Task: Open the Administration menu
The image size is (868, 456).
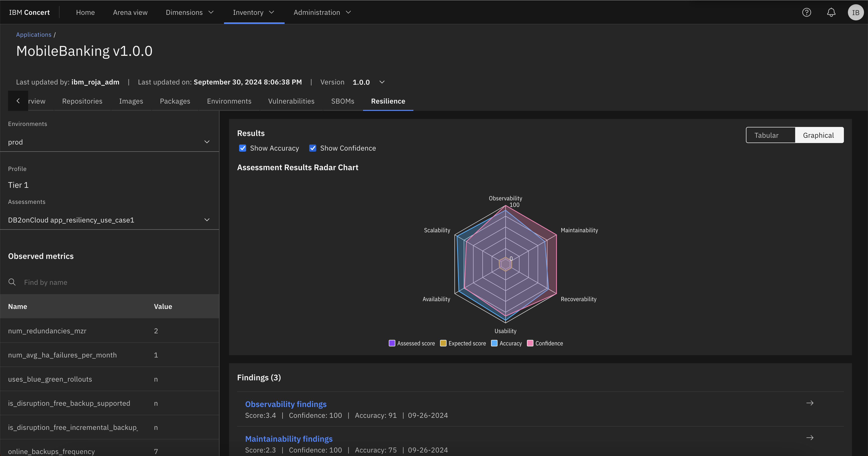Action: pyautogui.click(x=322, y=12)
